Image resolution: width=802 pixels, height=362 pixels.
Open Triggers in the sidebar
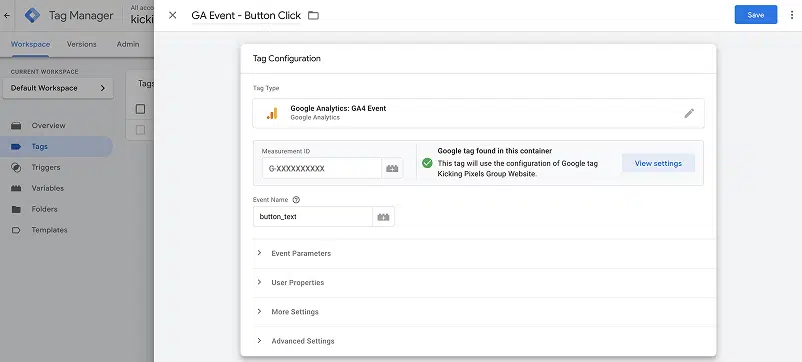[57, 167]
